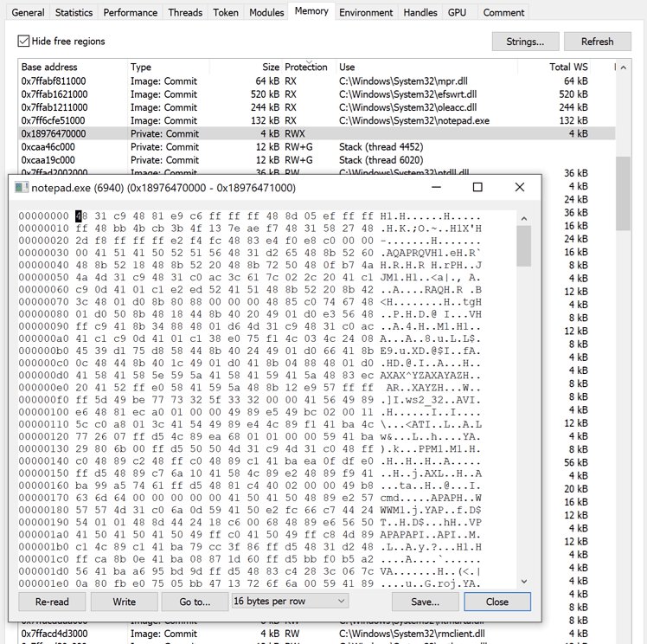Uncheck Hide free regions checkbox

pyautogui.click(x=23, y=41)
